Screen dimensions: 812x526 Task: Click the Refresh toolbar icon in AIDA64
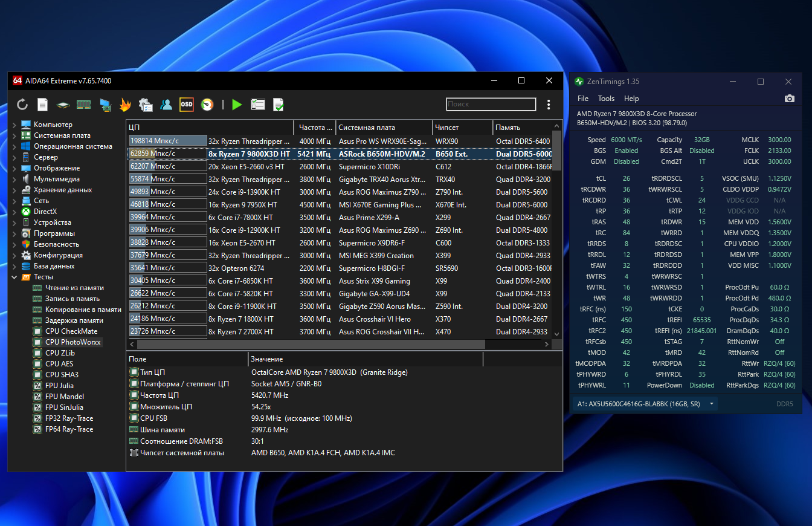(x=22, y=105)
